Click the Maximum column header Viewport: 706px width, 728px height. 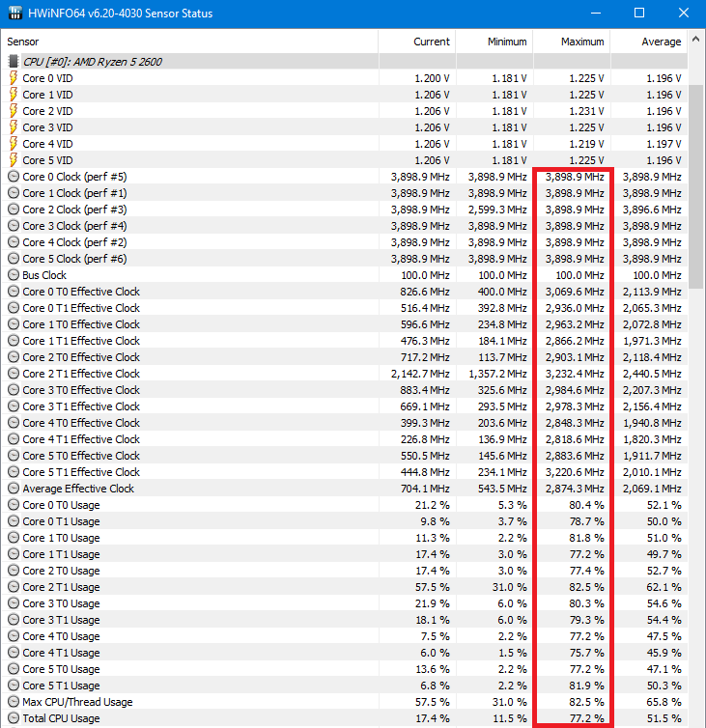coord(572,42)
